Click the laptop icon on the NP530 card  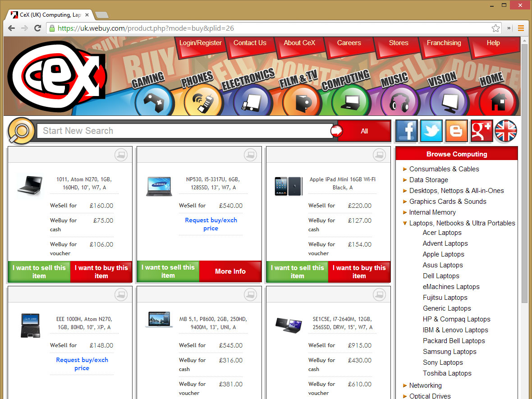tap(250, 155)
